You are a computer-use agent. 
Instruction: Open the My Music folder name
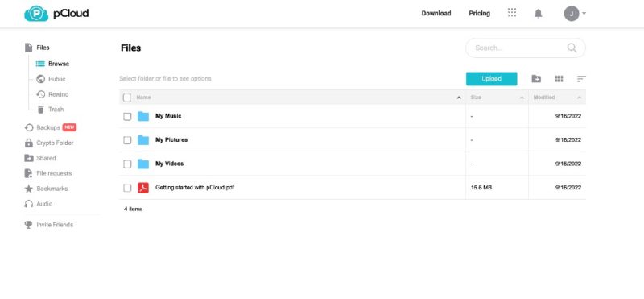168,116
